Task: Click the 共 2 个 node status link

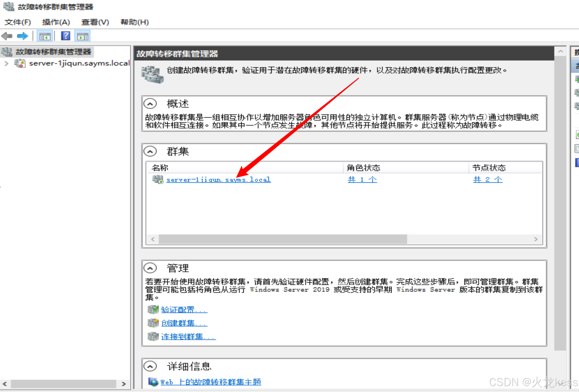Action: tap(488, 179)
